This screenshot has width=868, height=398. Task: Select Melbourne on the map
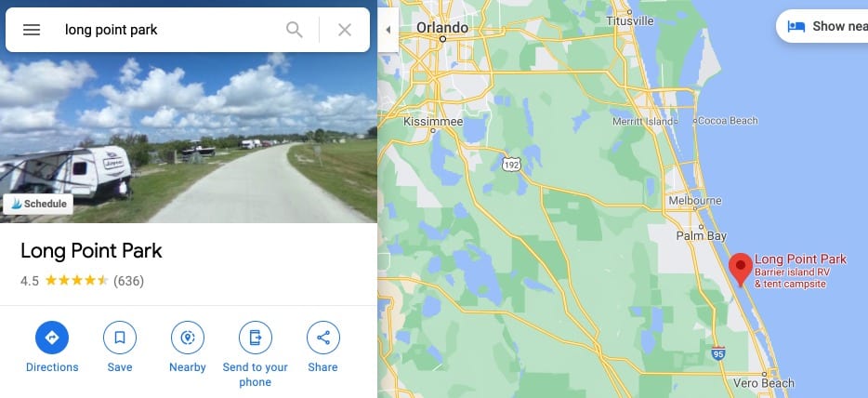[695, 200]
